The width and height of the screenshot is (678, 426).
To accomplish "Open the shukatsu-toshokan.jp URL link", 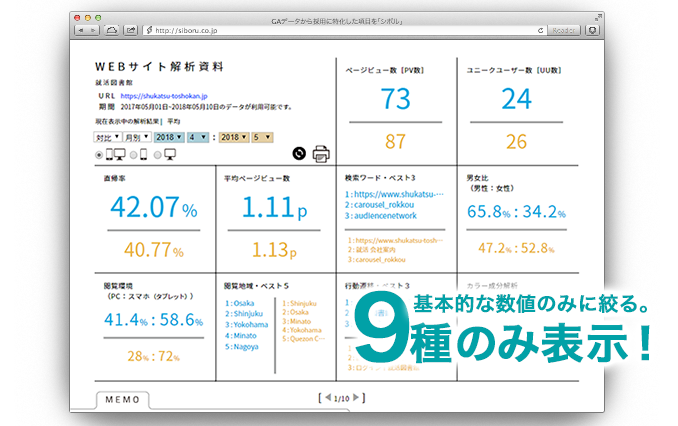I will [168, 95].
